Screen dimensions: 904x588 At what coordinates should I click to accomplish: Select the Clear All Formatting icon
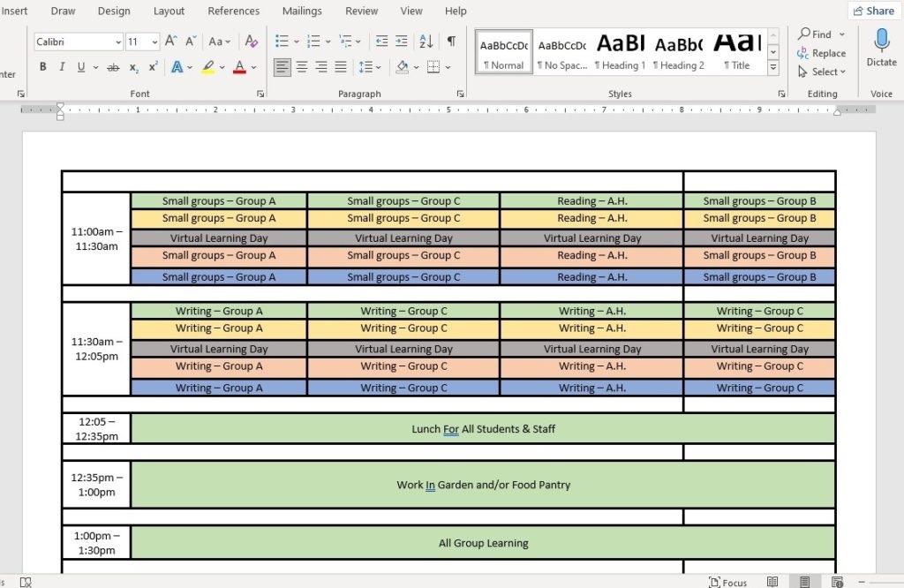tap(250, 41)
